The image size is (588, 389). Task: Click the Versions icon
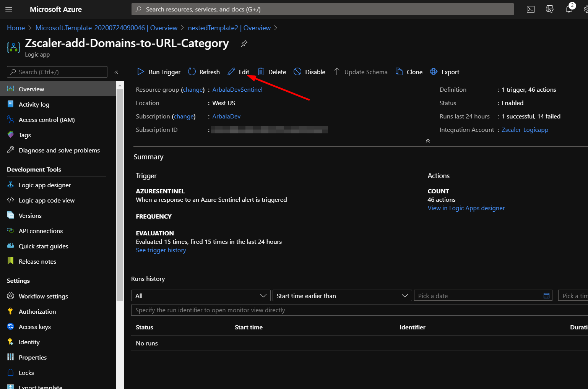(x=10, y=215)
